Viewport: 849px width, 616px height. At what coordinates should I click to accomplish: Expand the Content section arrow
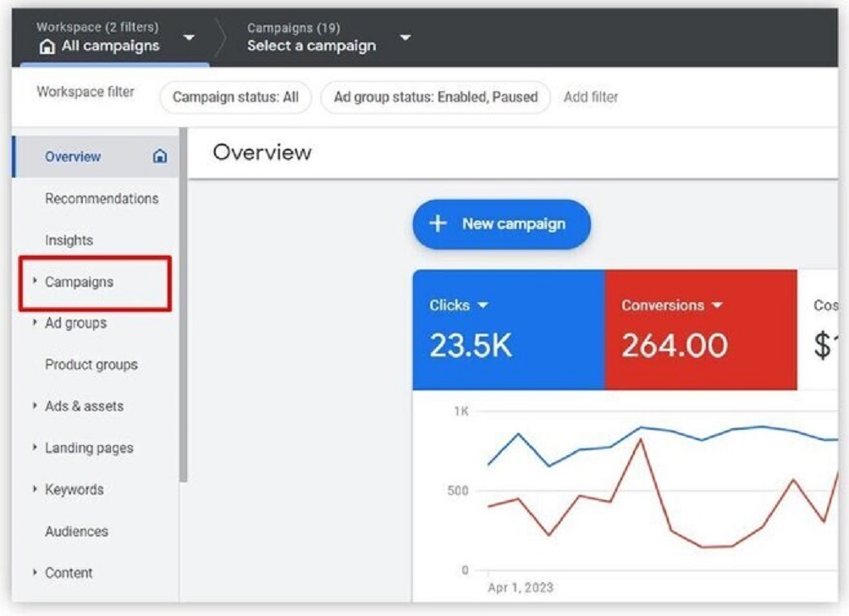click(x=34, y=573)
